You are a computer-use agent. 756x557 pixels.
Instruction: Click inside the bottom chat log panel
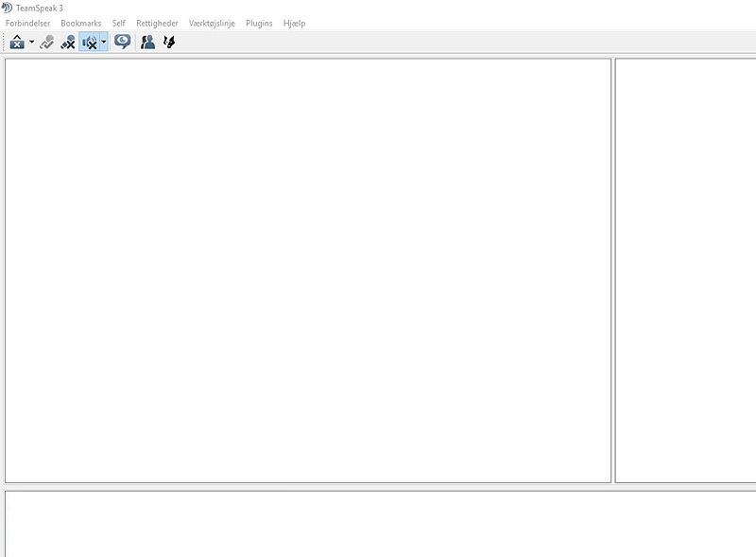(x=378, y=525)
